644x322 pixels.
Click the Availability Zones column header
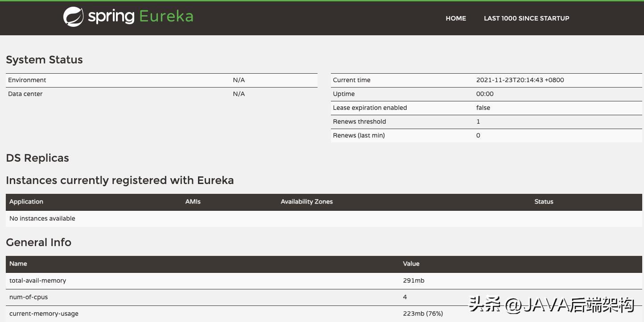(307, 201)
